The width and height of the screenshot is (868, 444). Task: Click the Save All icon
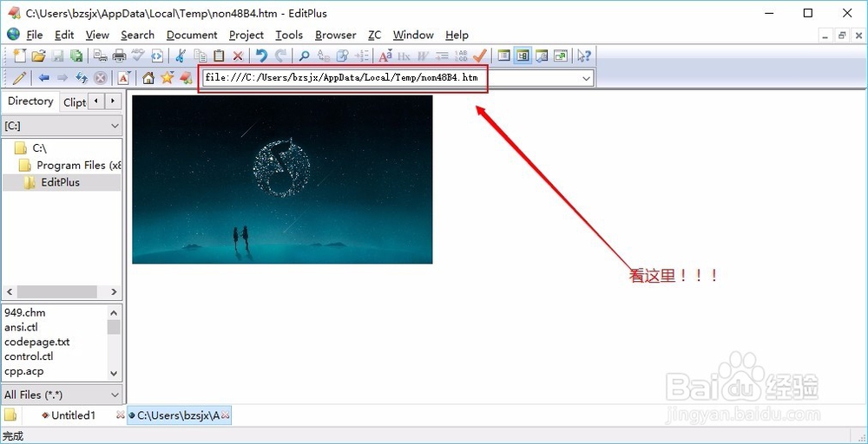coord(76,55)
